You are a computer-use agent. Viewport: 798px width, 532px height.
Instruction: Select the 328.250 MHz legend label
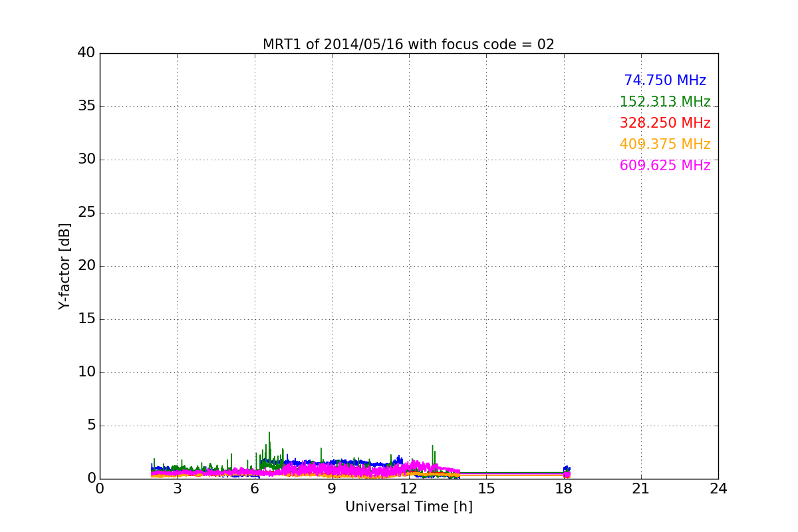click(665, 123)
